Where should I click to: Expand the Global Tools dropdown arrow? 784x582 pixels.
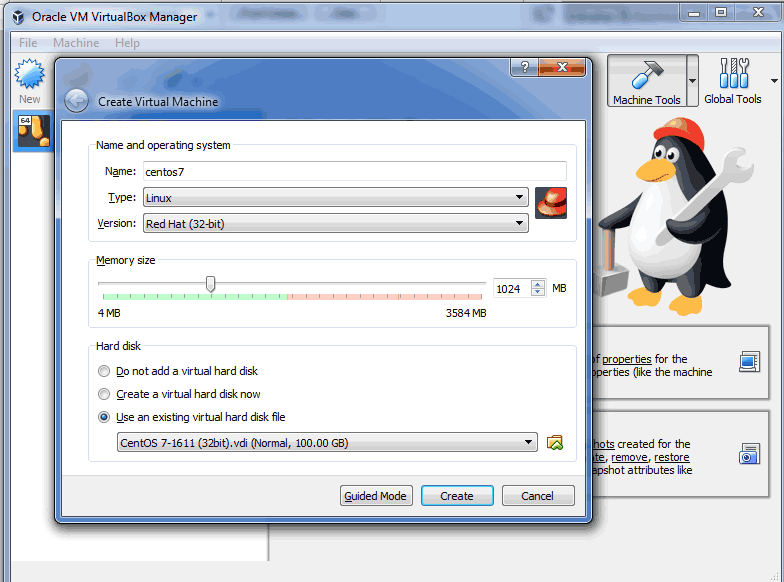[774, 80]
